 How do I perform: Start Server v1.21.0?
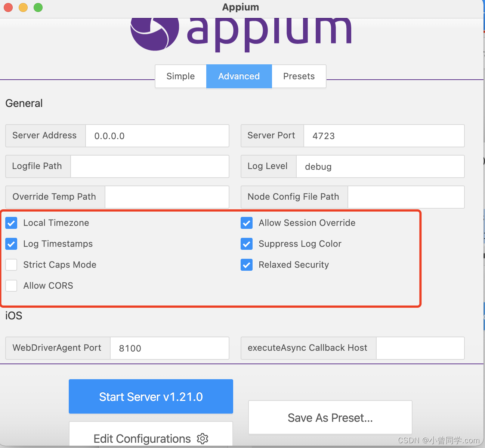point(151,396)
